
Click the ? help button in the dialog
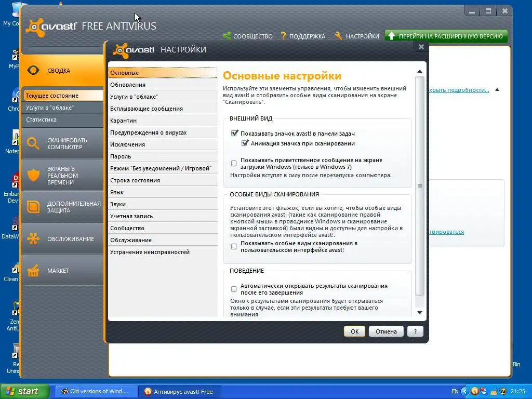[x=415, y=331]
